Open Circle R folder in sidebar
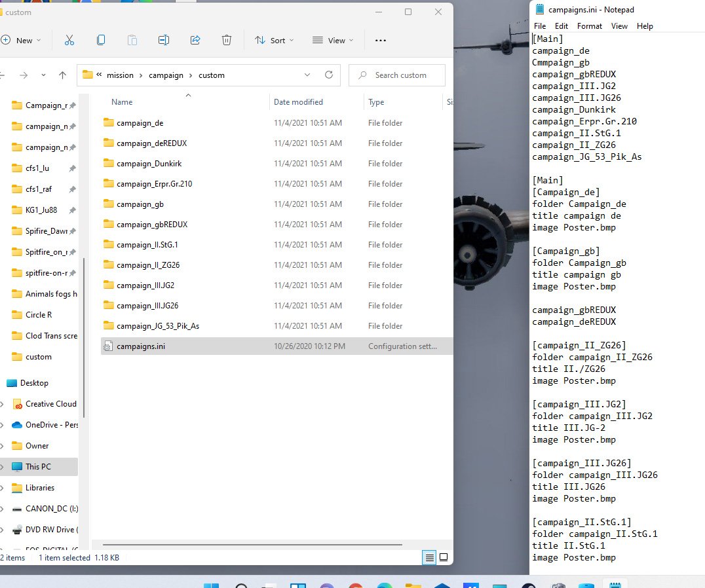Viewport: 705px width, 588px height. [38, 315]
